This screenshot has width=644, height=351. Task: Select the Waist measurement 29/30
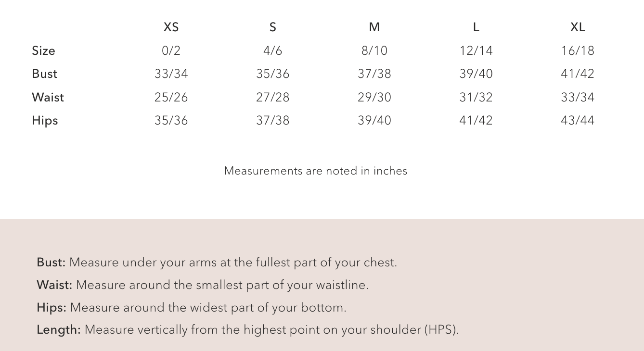click(x=374, y=97)
